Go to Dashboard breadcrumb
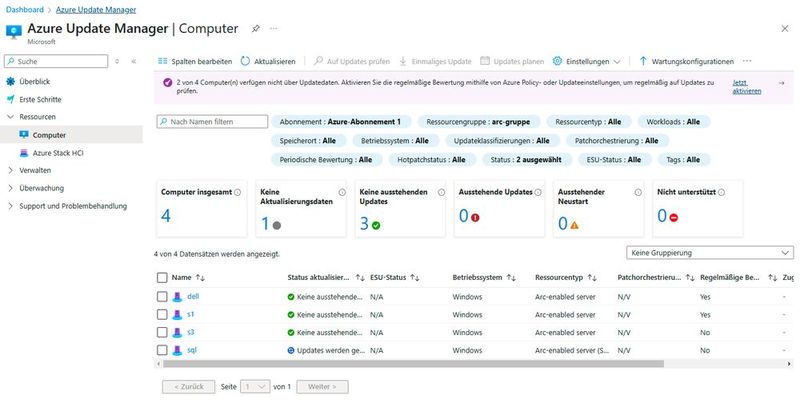The width and height of the screenshot is (800, 407). point(24,10)
